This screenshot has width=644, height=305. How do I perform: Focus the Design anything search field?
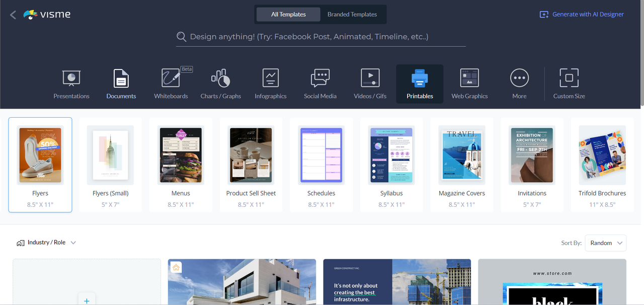point(321,37)
